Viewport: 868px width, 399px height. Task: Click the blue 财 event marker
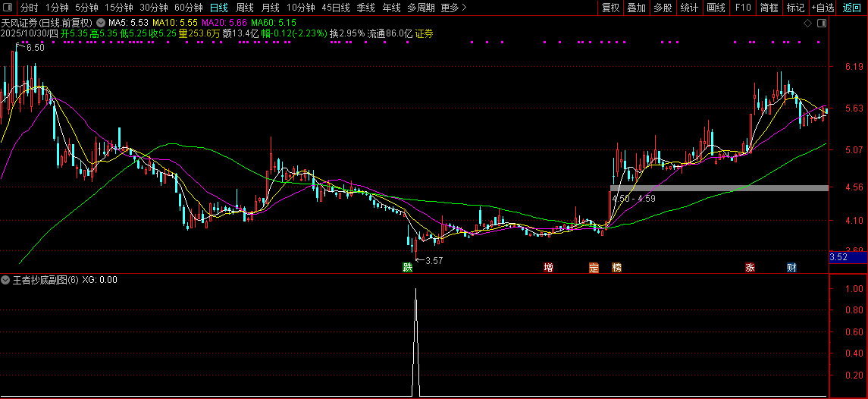pyautogui.click(x=791, y=268)
